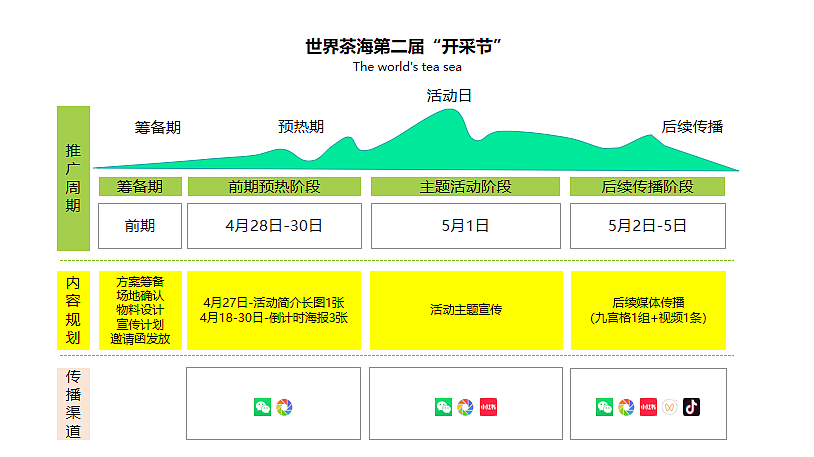Click the text 4月27日-活动简介长图1张
814x457 pixels.
274,302
